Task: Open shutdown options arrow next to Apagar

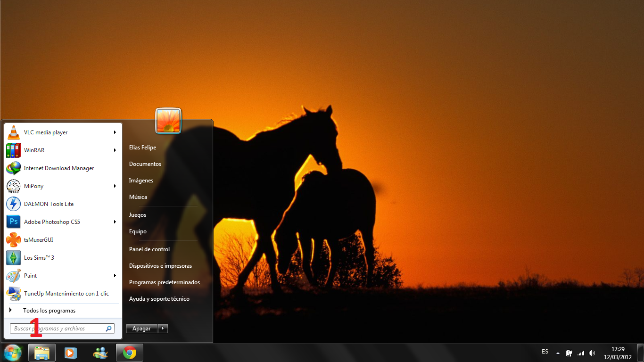Action: [x=163, y=329]
